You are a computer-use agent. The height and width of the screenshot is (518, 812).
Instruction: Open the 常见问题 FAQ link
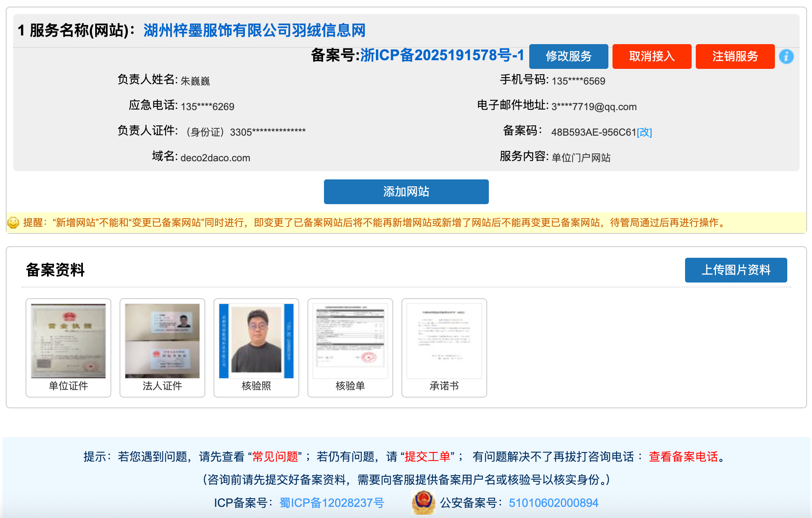point(275,457)
